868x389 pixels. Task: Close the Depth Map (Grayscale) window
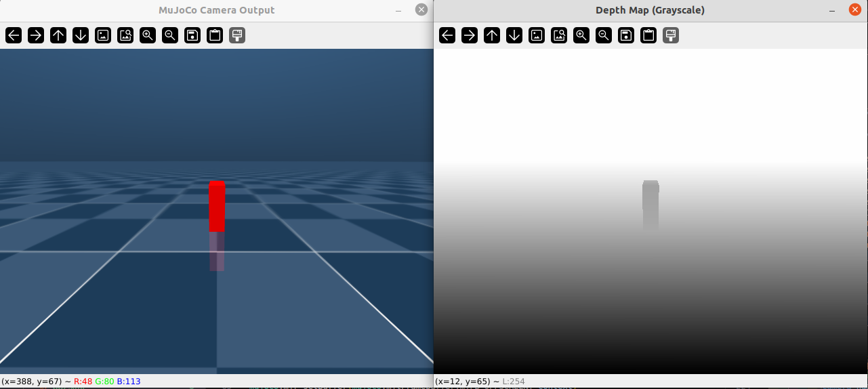(855, 9)
